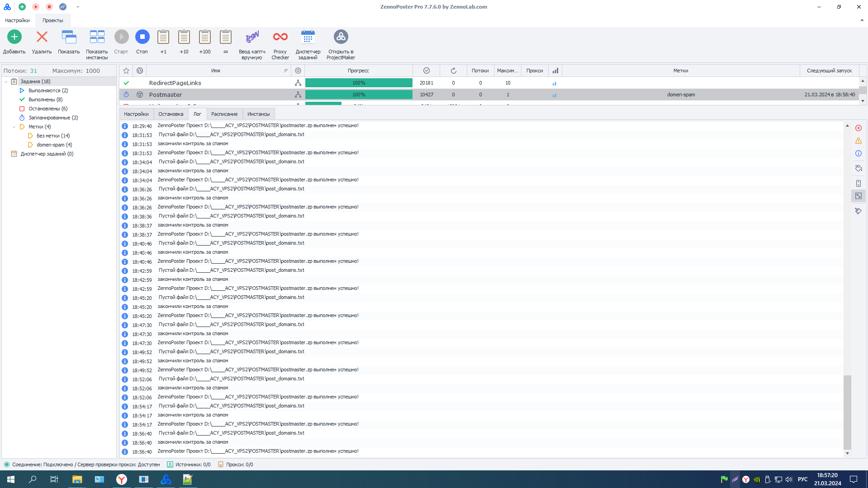868x488 pixels.
Task: Click the red play icon in title bar
Action: pos(36,7)
